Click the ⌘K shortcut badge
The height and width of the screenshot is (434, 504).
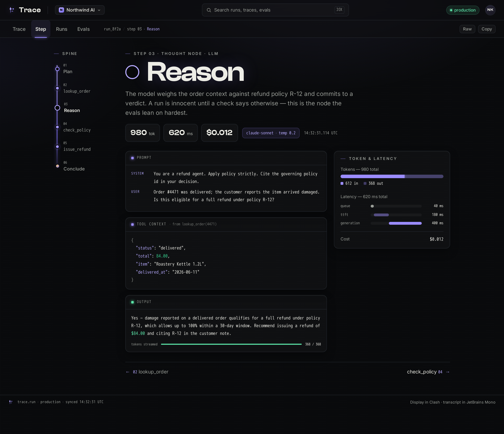(339, 10)
